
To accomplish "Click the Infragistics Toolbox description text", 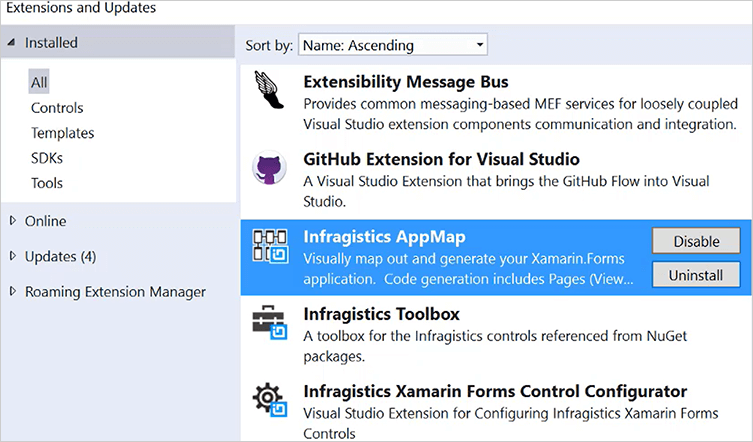I will click(x=495, y=346).
